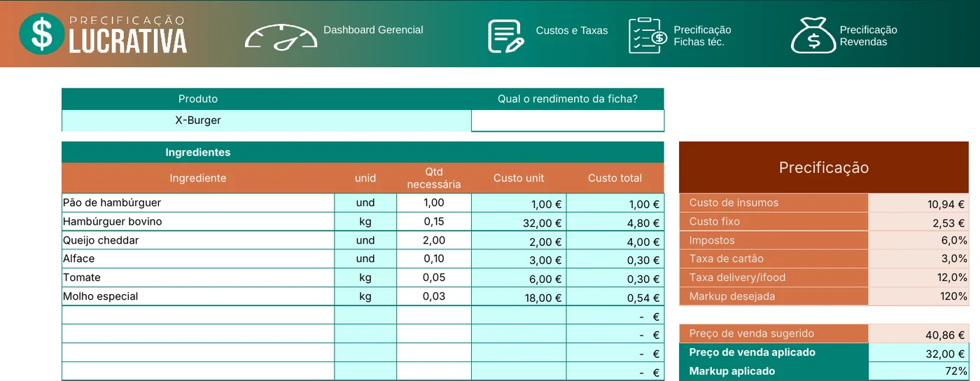
Task: Click the unit cell for Hambúrguer bovino
Action: [x=365, y=222]
